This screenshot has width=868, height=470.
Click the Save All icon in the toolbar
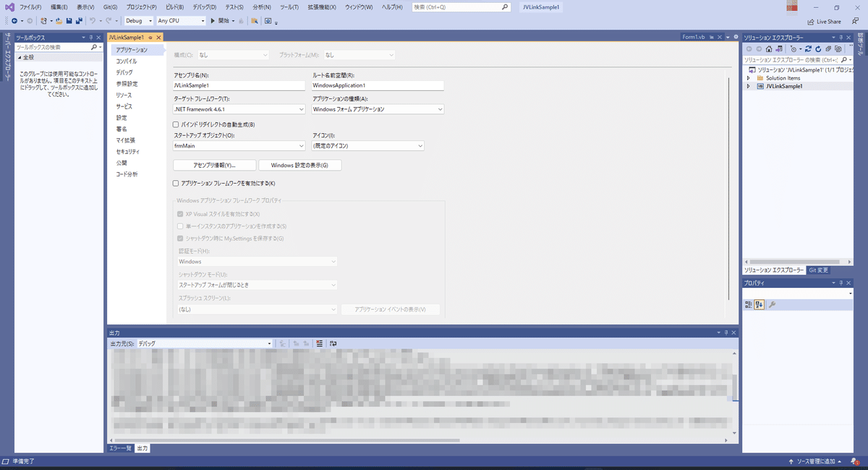click(x=78, y=20)
